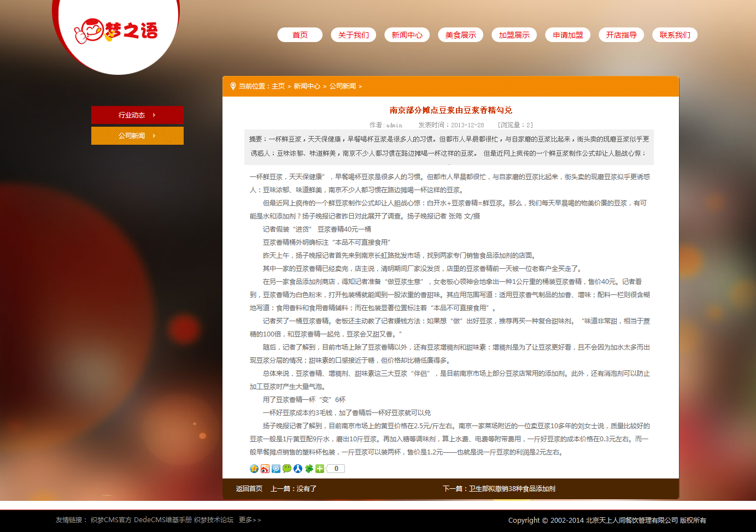
Task: Expand 公司新闻 sidebar category
Action: click(x=137, y=136)
